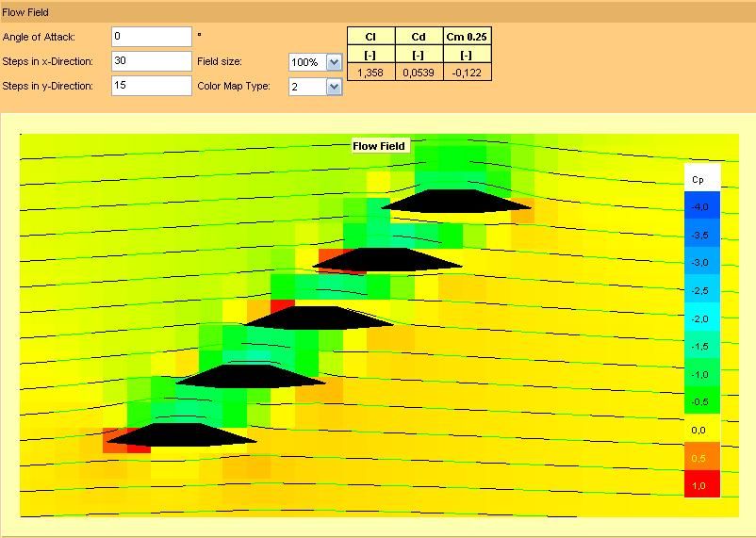Click the Cd value 0,0539 cell
This screenshot has height=538, width=756.
pyautogui.click(x=419, y=73)
